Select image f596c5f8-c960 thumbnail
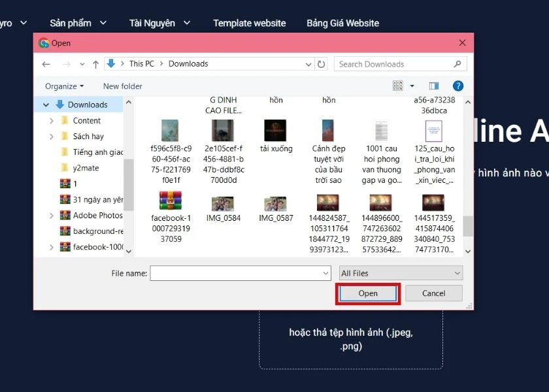 [x=170, y=131]
